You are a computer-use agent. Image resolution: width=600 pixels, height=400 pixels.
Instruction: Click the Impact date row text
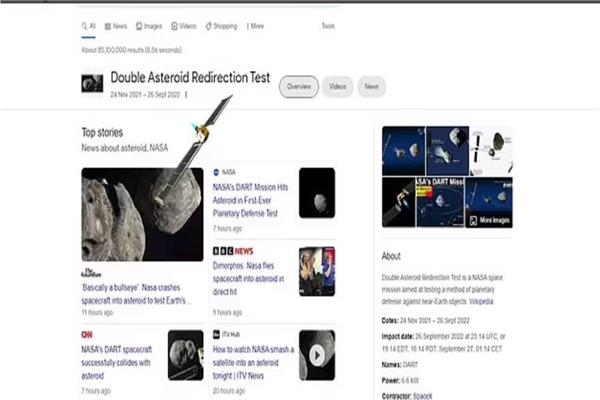pyautogui.click(x=443, y=343)
